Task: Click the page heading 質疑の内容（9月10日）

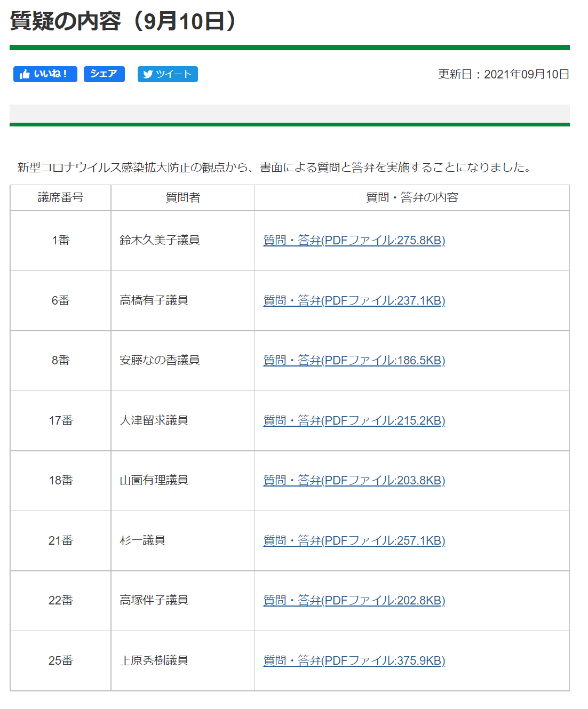Action: click(124, 21)
